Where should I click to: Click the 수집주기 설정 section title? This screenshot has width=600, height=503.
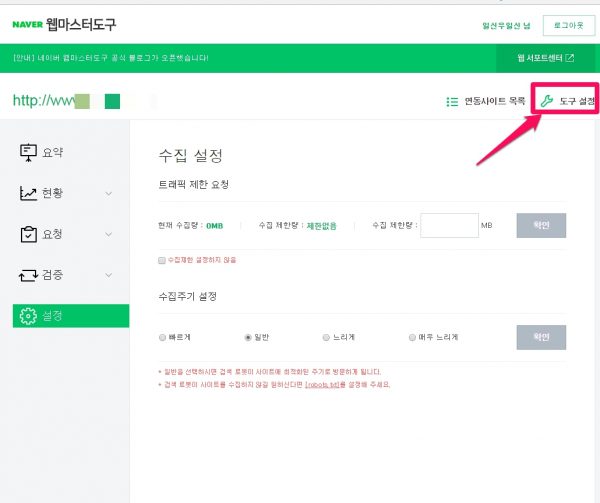(x=188, y=296)
